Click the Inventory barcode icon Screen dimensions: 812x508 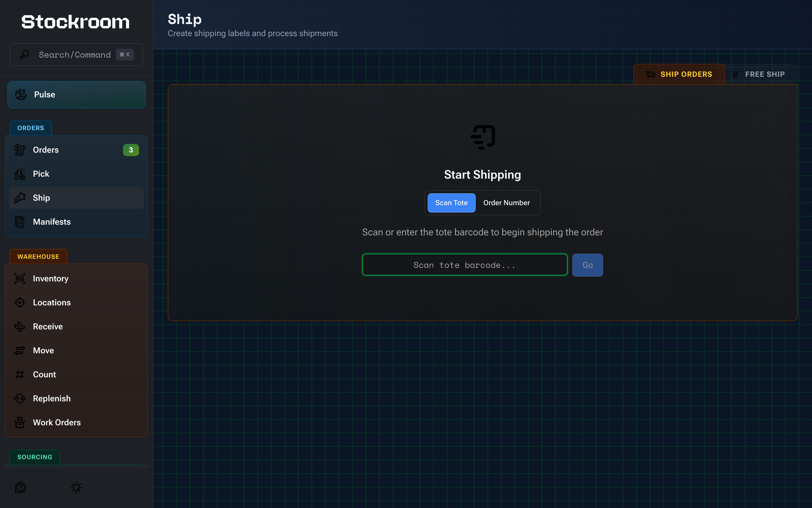coord(20,279)
